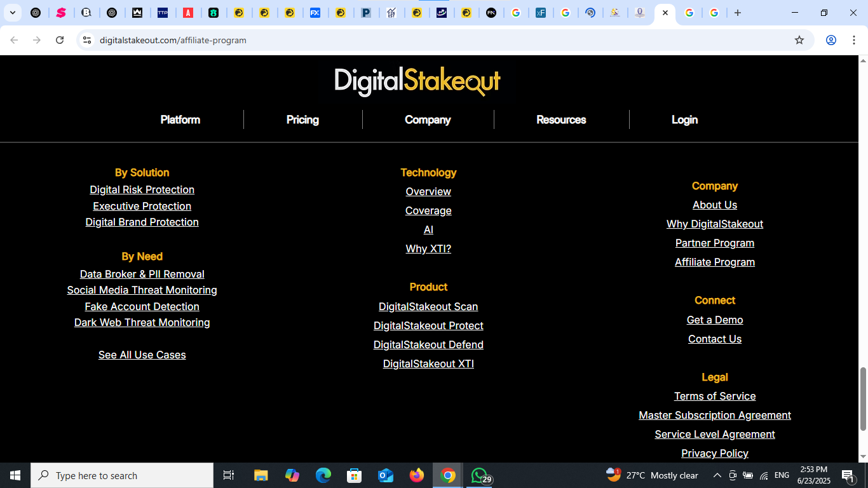Image resolution: width=868 pixels, height=488 pixels.
Task: Open the Why DigitalStakeout link
Action: (715, 224)
